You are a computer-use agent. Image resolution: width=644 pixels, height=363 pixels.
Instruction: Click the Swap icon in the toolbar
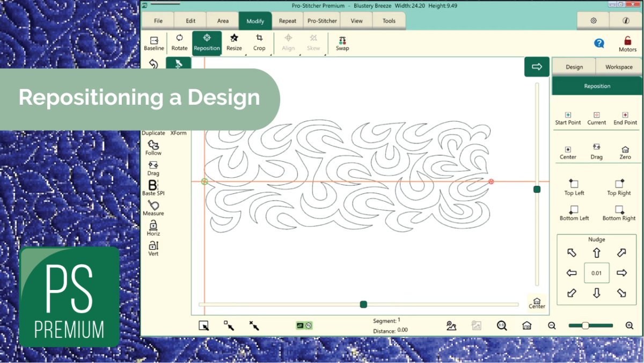(342, 43)
